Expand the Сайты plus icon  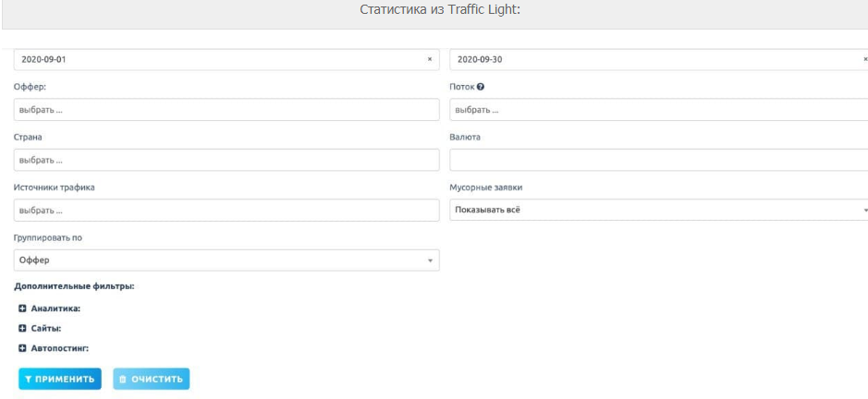(x=22, y=328)
